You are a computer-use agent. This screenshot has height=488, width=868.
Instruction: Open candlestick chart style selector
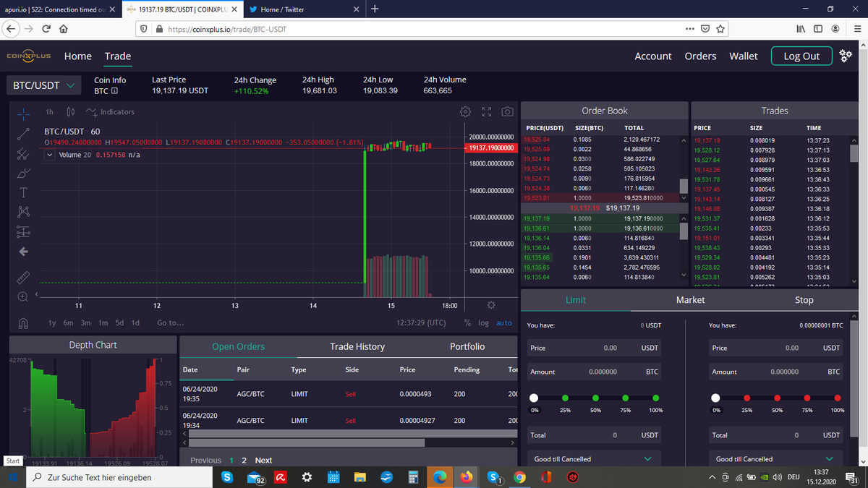tap(70, 112)
